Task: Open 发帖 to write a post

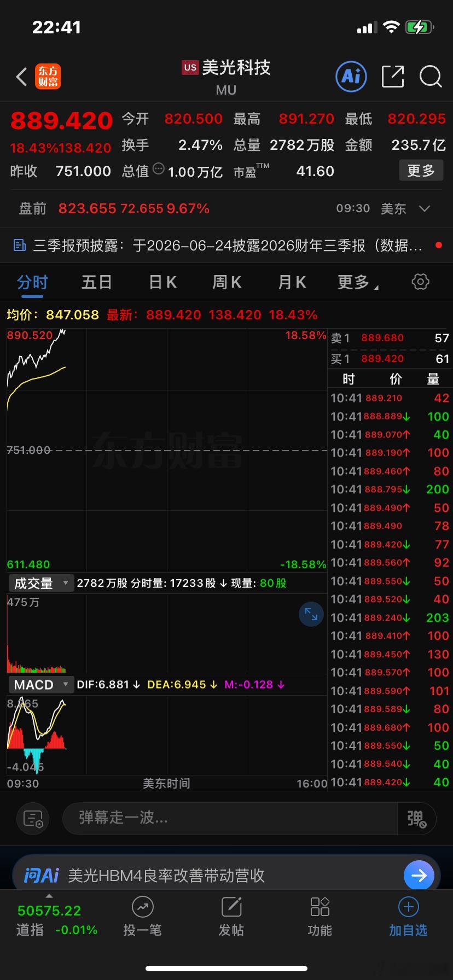Action: pyautogui.click(x=231, y=917)
